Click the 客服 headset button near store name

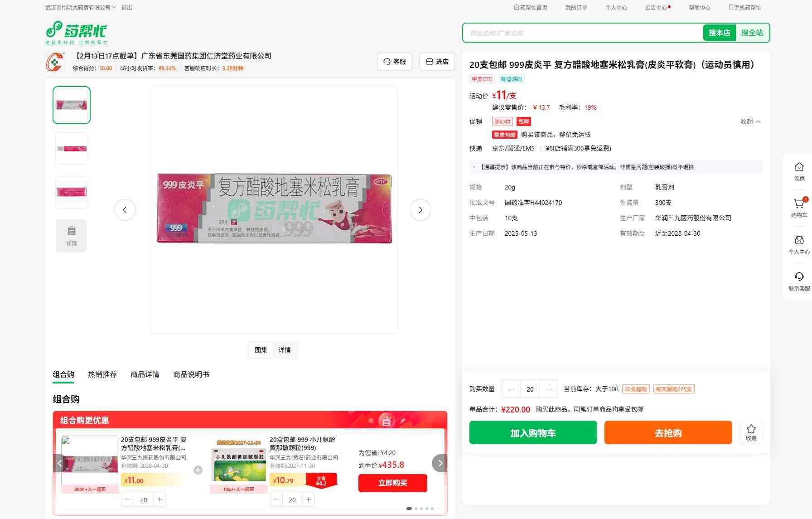pyautogui.click(x=394, y=62)
